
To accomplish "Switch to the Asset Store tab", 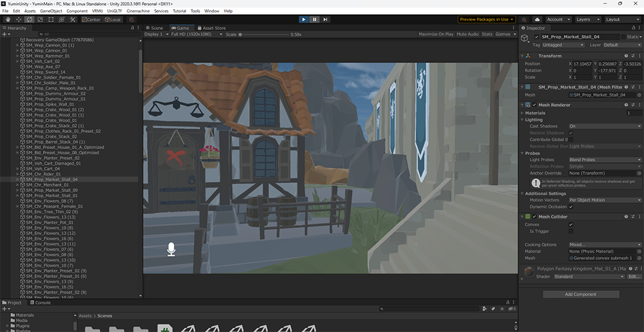I will tap(211, 28).
